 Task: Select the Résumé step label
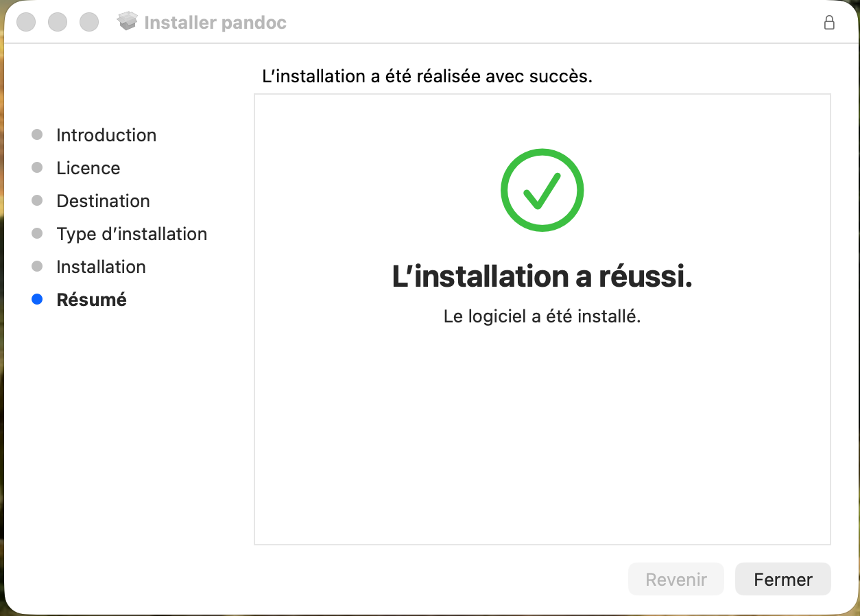[x=91, y=300]
